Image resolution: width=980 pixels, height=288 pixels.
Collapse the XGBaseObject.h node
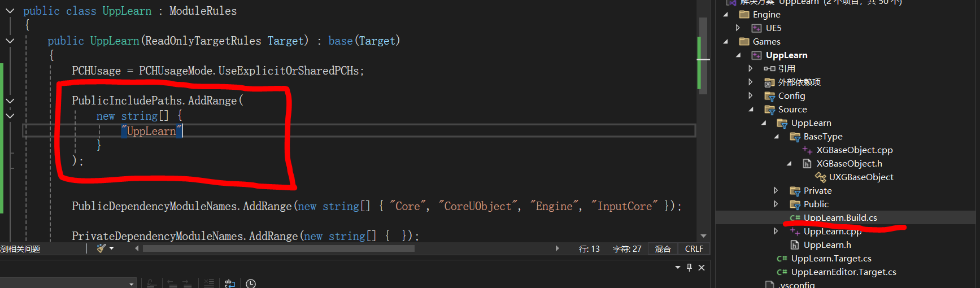790,164
